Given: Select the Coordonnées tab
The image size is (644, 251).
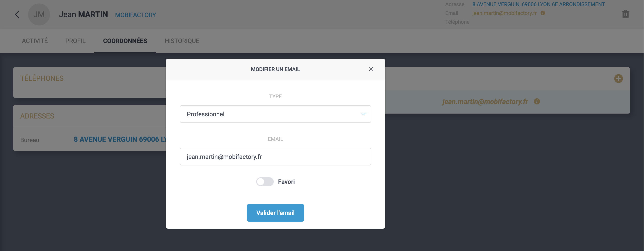Looking at the screenshot, I should [x=125, y=41].
